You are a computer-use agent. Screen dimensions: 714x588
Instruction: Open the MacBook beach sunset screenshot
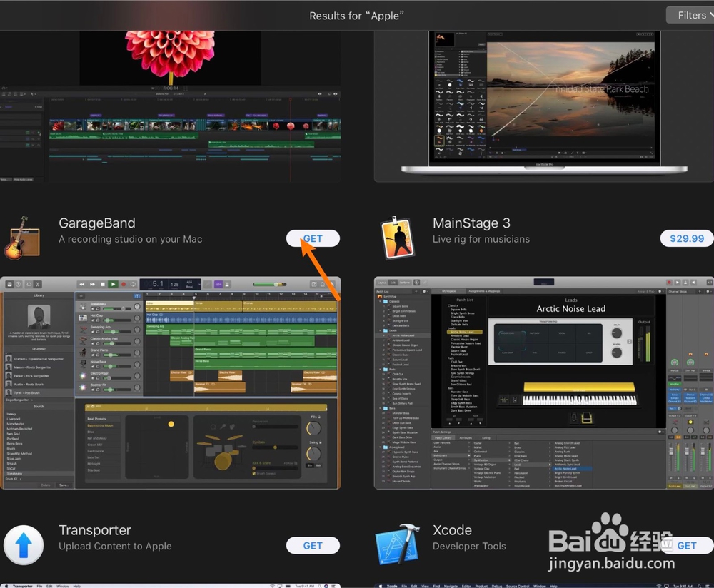click(543, 106)
